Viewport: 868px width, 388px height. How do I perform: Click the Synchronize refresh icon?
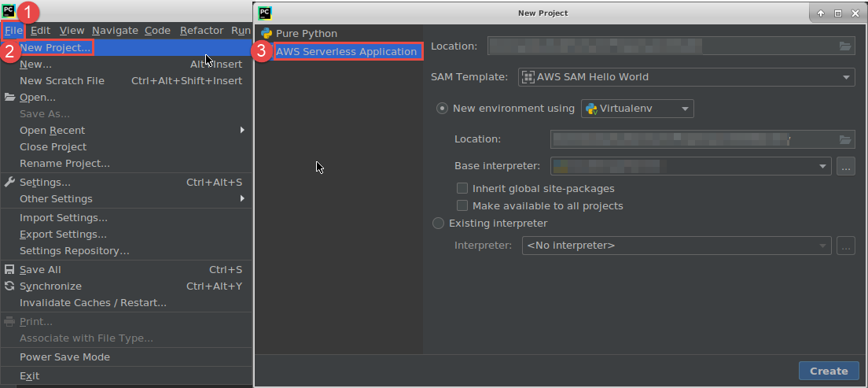(x=10, y=286)
